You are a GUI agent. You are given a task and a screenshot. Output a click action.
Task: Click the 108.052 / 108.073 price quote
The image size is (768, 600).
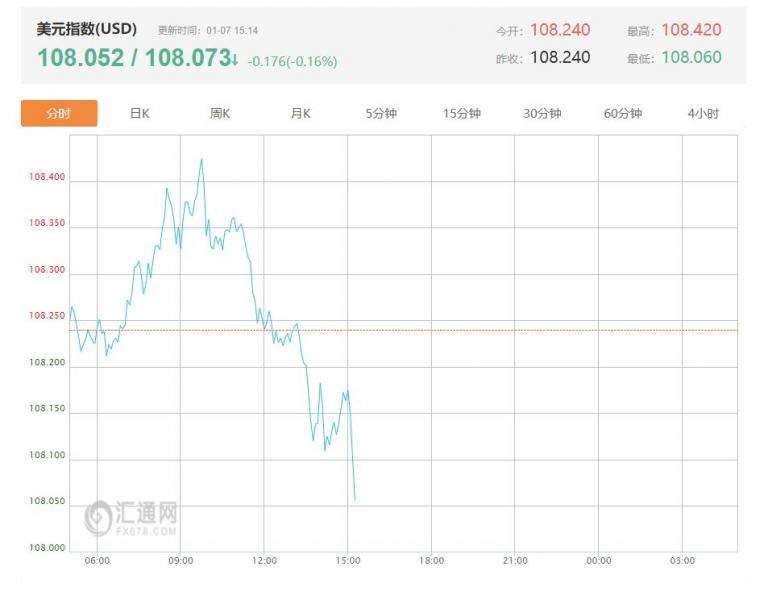click(133, 58)
